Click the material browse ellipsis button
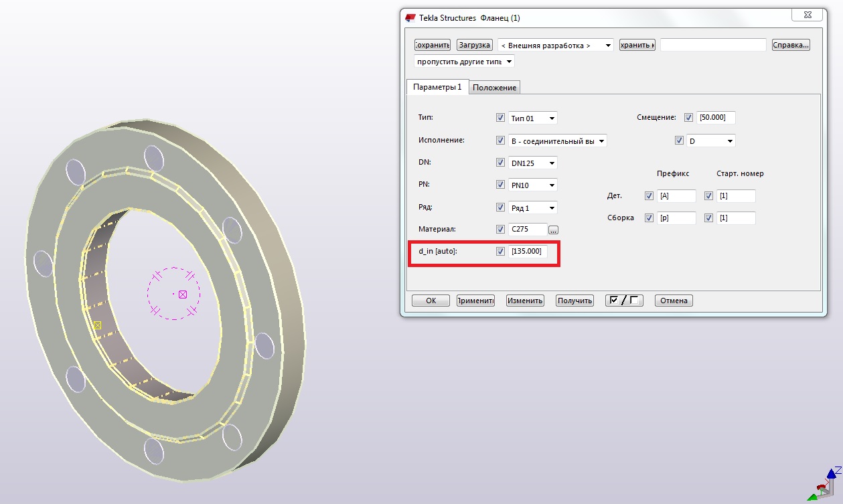 [553, 230]
